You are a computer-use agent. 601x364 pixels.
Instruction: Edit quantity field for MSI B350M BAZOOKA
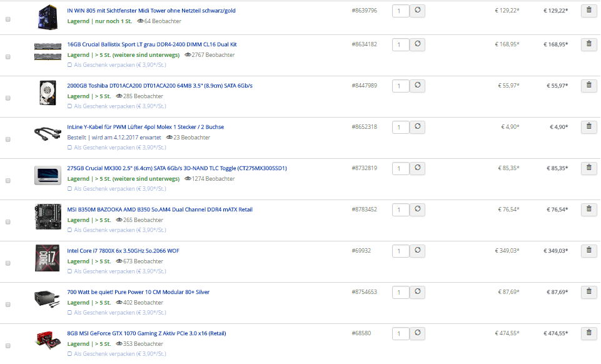(x=401, y=210)
